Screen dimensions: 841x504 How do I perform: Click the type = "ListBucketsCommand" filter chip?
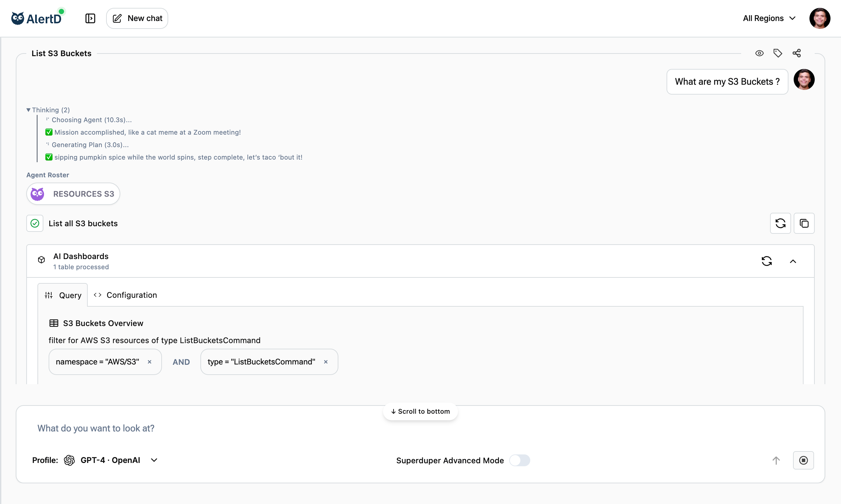point(269,362)
